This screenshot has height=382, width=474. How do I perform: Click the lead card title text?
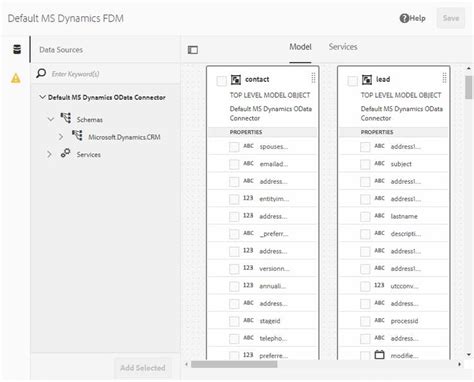pos(383,79)
